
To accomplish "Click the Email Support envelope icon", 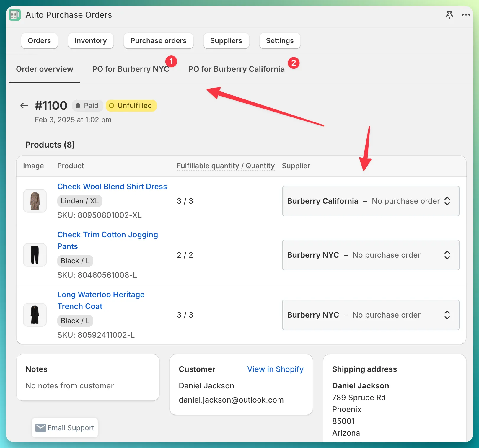I will point(41,428).
